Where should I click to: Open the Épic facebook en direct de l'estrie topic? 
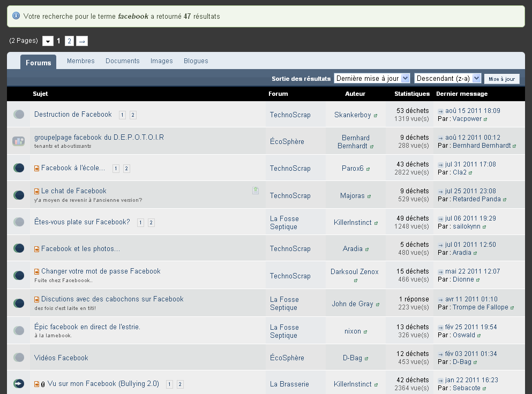(x=87, y=327)
